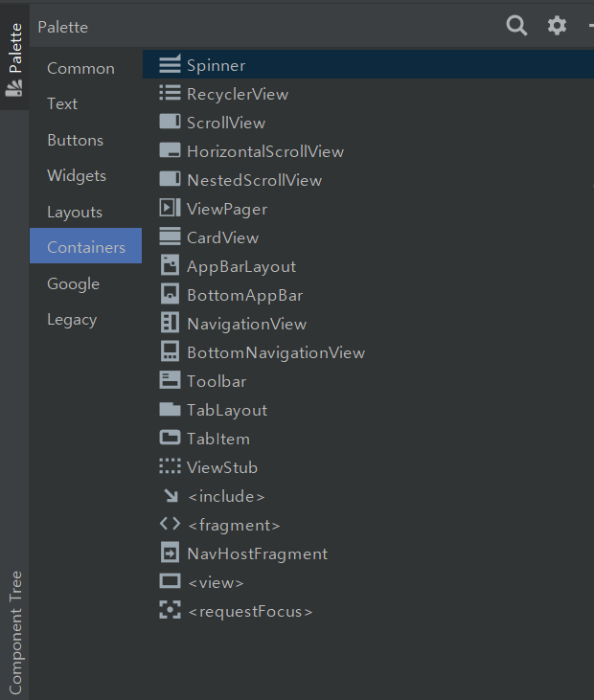Image resolution: width=594 pixels, height=700 pixels.
Task: Open palette settings gear menu
Action: point(557,26)
